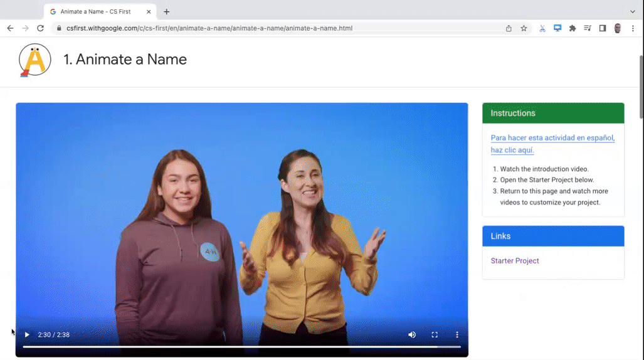The width and height of the screenshot is (644, 360).
Task: Click the URL in the address bar
Action: [209, 28]
